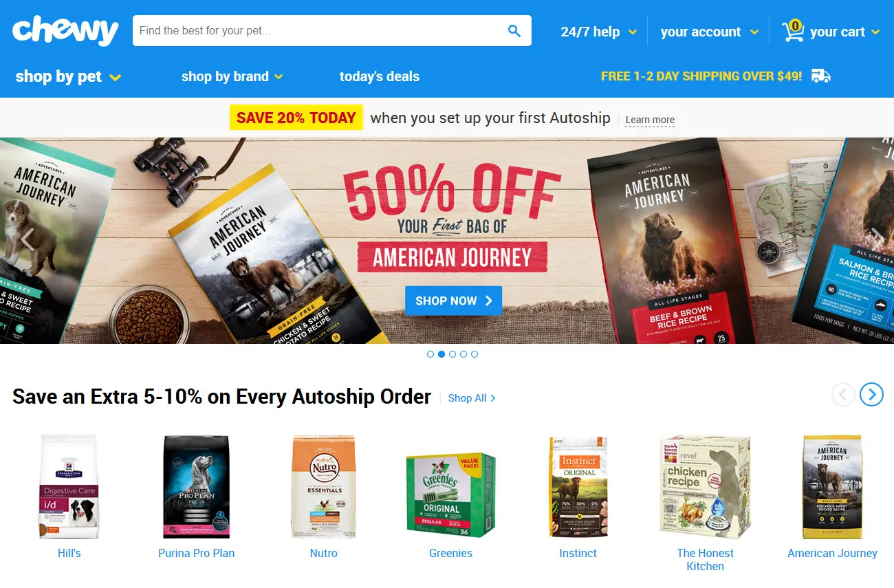Click the Chewy logo

(x=65, y=31)
